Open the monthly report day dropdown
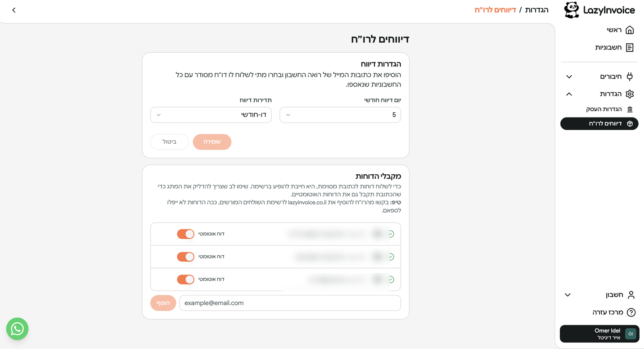Viewport: 644px width, 349px height. tap(340, 115)
